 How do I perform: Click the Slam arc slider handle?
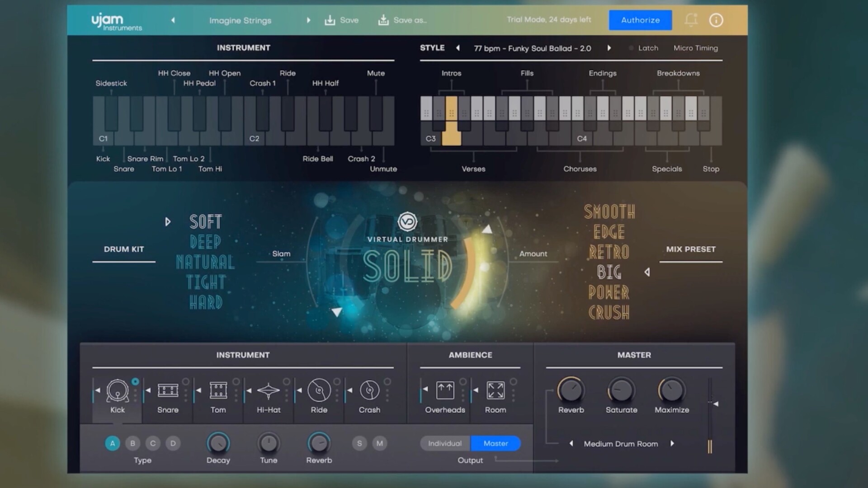pyautogui.click(x=336, y=312)
